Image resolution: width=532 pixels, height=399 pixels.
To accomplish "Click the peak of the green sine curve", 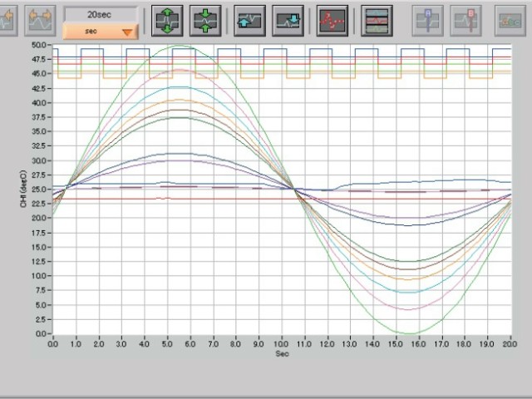I will [x=180, y=47].
